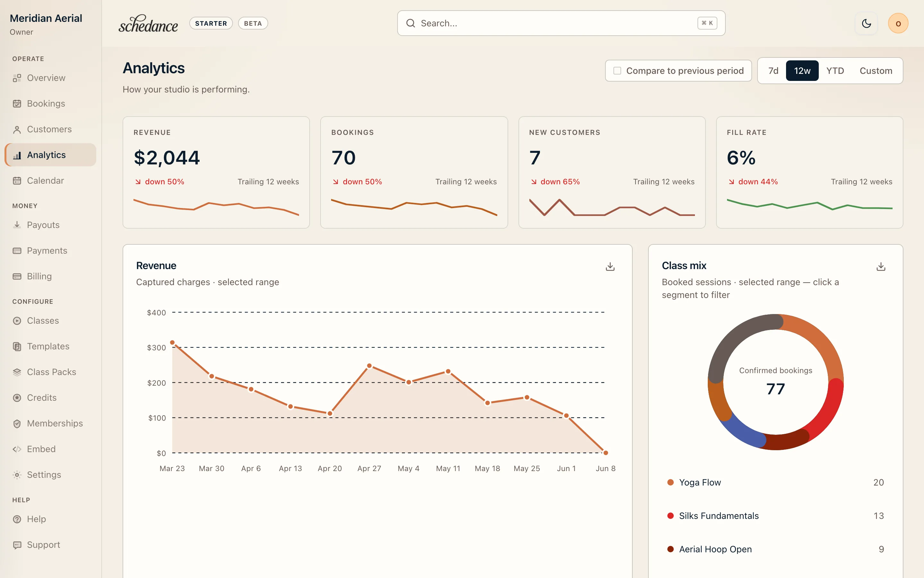Viewport: 924px width, 578px height.
Task: Open the Overview page link
Action: [x=50, y=78]
